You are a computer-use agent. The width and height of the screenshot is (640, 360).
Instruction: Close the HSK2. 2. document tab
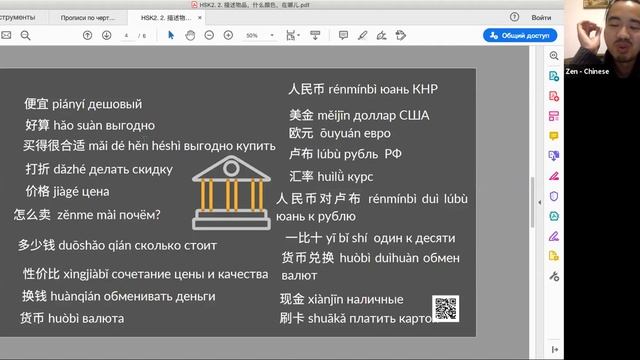pyautogui.click(x=200, y=18)
